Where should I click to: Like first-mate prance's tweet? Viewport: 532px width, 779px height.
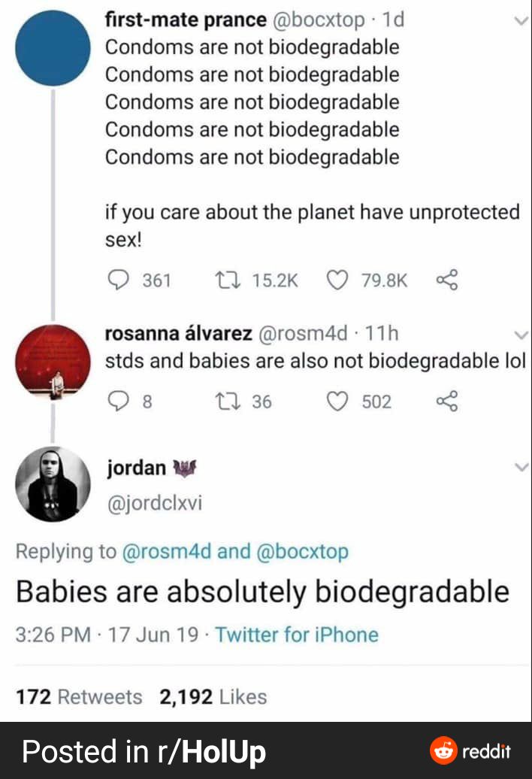click(x=336, y=280)
